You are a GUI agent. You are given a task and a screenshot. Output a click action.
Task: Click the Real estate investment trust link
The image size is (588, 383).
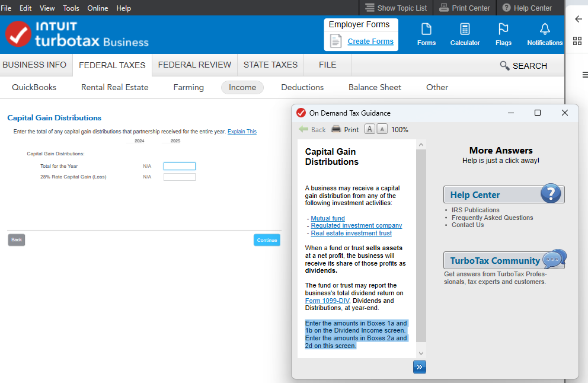351,233
